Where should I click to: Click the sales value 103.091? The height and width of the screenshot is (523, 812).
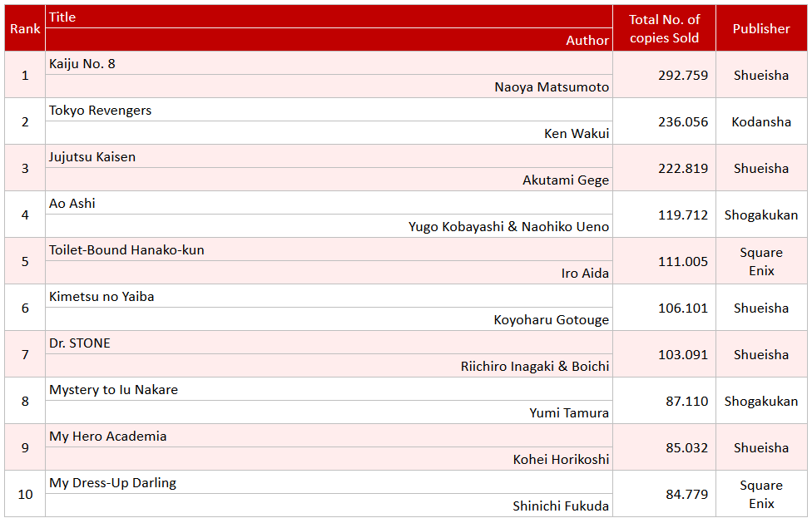click(682, 354)
